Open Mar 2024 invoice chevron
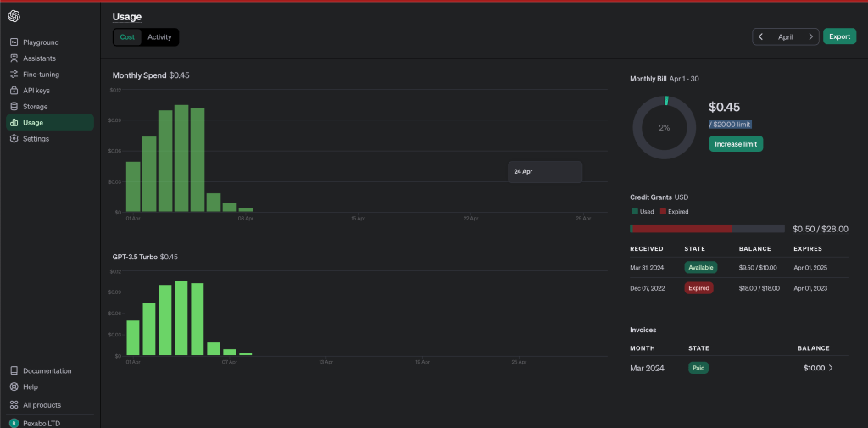The height and width of the screenshot is (428, 868). point(831,368)
